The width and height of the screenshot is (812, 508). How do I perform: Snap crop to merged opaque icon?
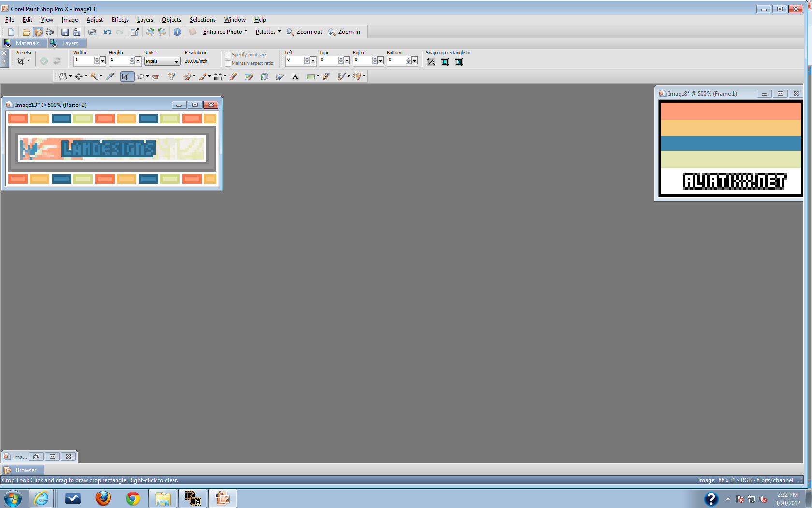coord(459,61)
